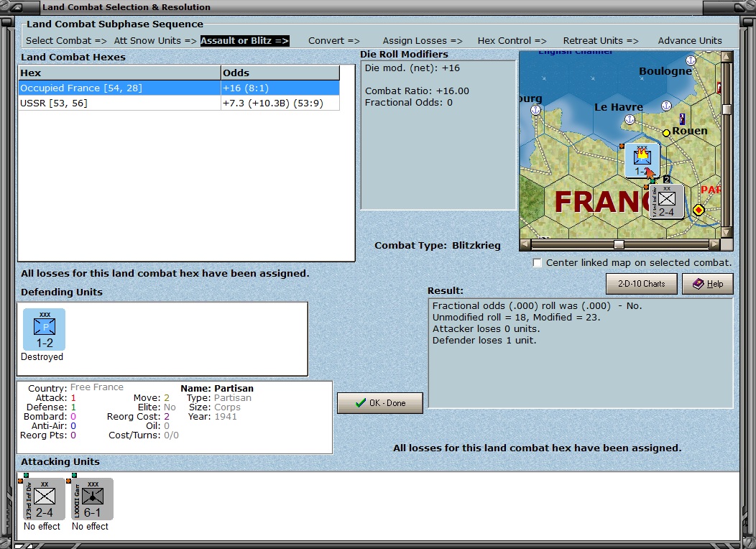Click the map scroll up arrow
The width and height of the screenshot is (756, 549).
click(727, 57)
